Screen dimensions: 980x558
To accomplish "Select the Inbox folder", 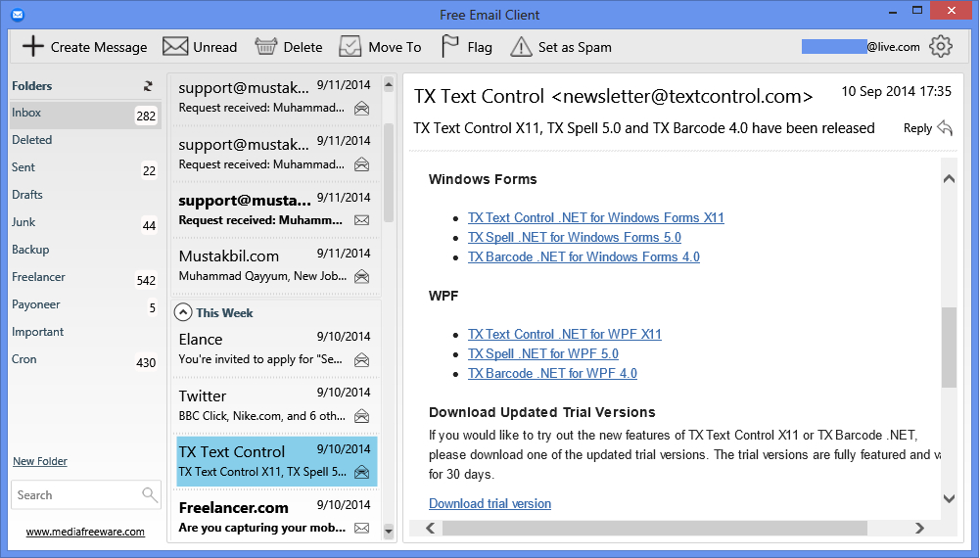I will [x=85, y=114].
